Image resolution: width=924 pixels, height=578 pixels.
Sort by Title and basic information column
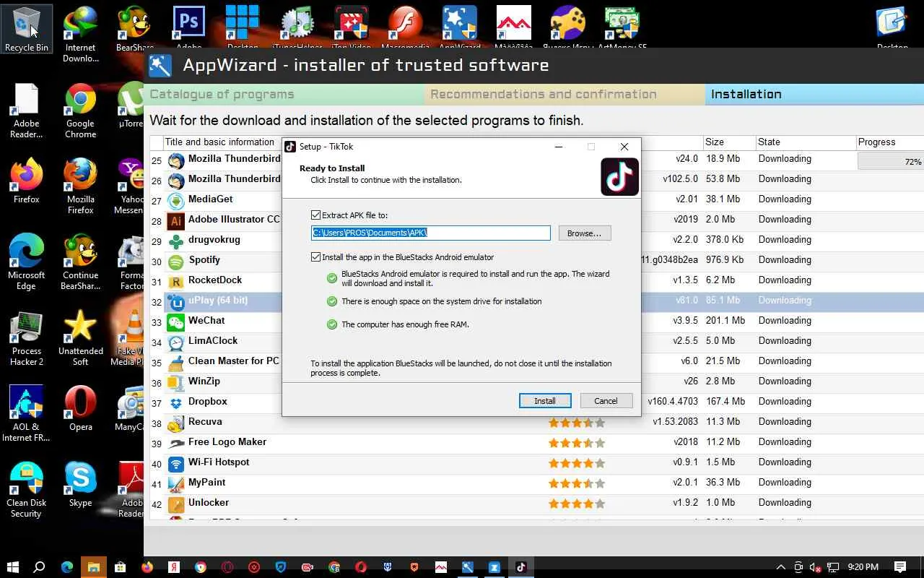click(219, 142)
